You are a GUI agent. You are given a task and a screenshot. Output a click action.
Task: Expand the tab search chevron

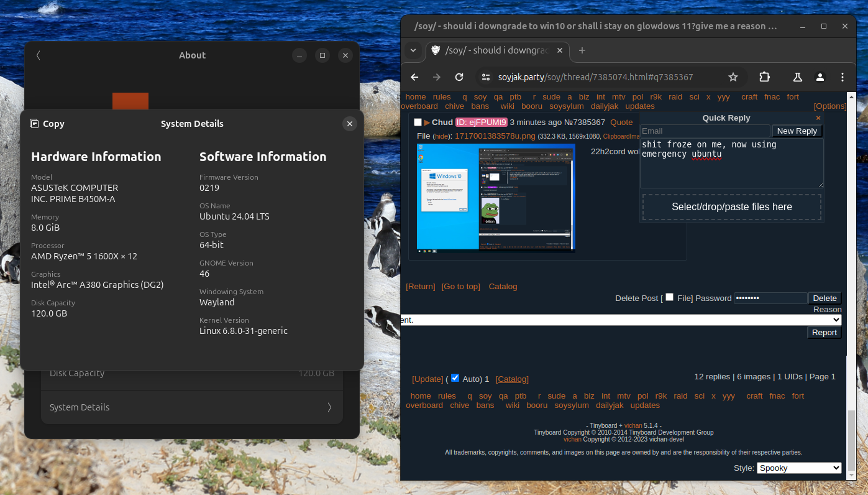click(x=413, y=50)
